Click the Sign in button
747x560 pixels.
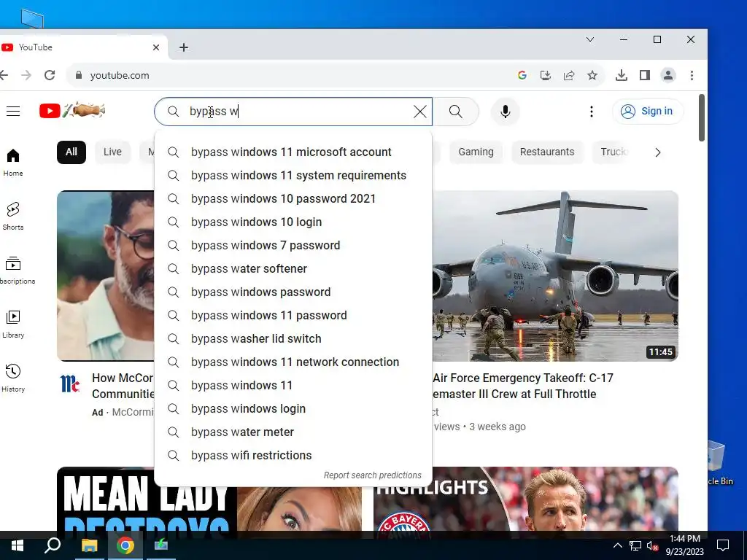pos(648,112)
